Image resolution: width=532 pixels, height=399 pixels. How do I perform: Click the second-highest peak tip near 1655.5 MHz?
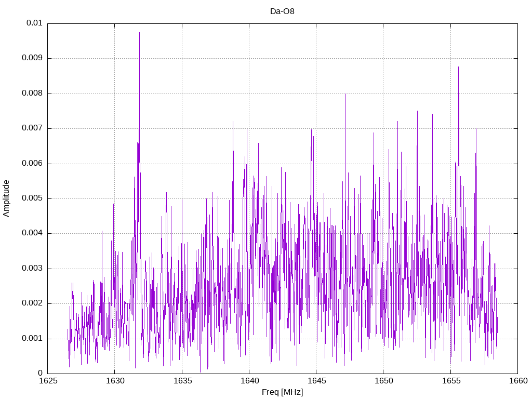pos(458,67)
